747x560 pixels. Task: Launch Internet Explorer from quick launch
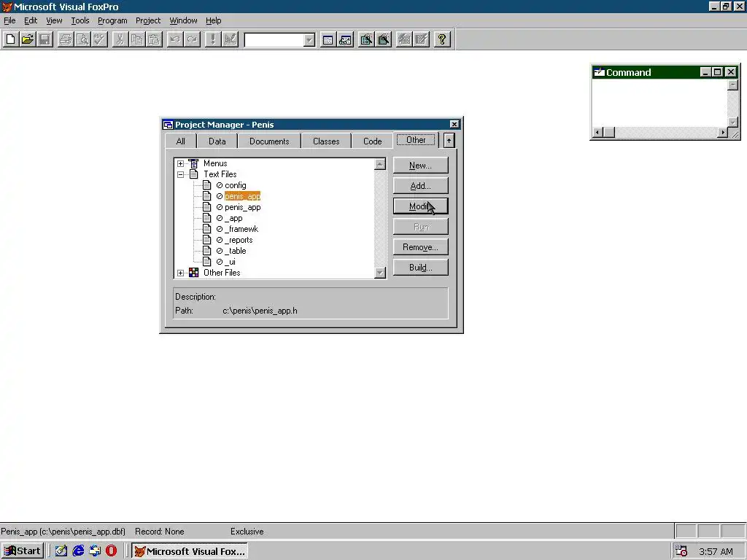[78, 551]
